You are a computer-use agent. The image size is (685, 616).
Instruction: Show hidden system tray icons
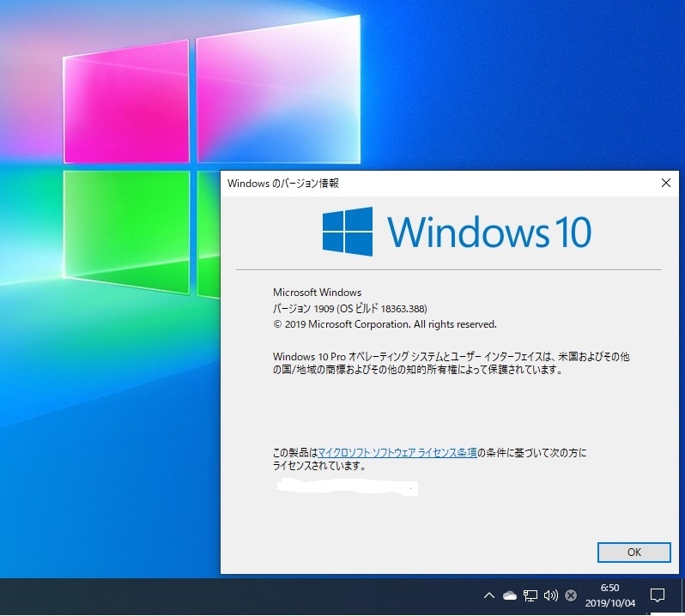coord(488,595)
